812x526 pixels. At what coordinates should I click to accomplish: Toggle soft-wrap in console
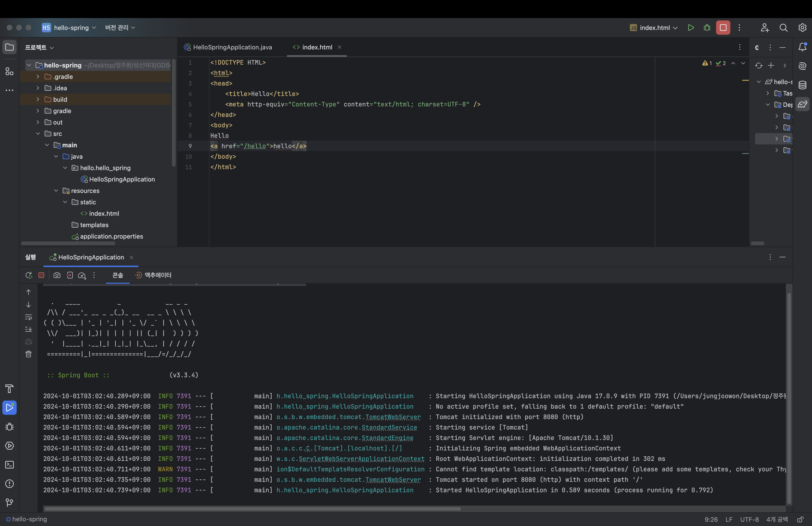29,317
